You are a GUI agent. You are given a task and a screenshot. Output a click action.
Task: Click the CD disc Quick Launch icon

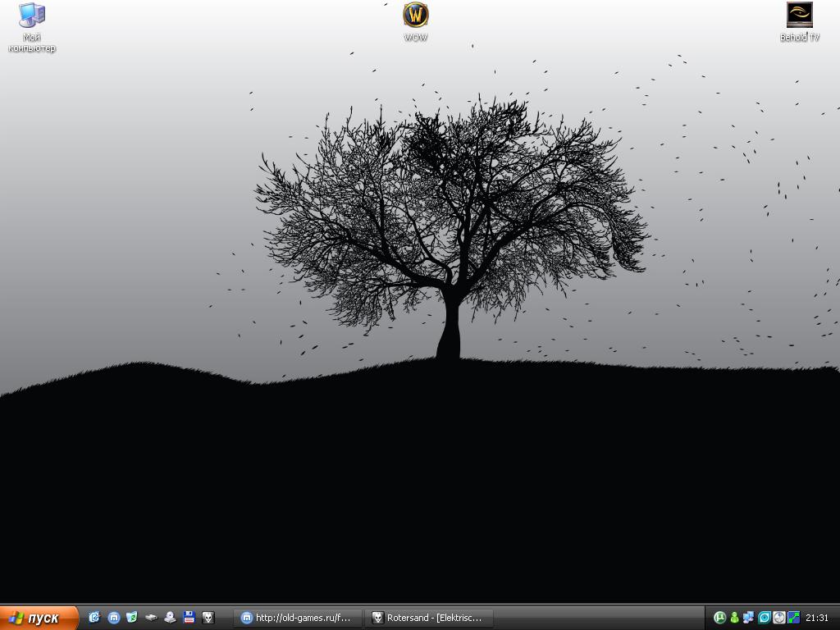coord(170,618)
